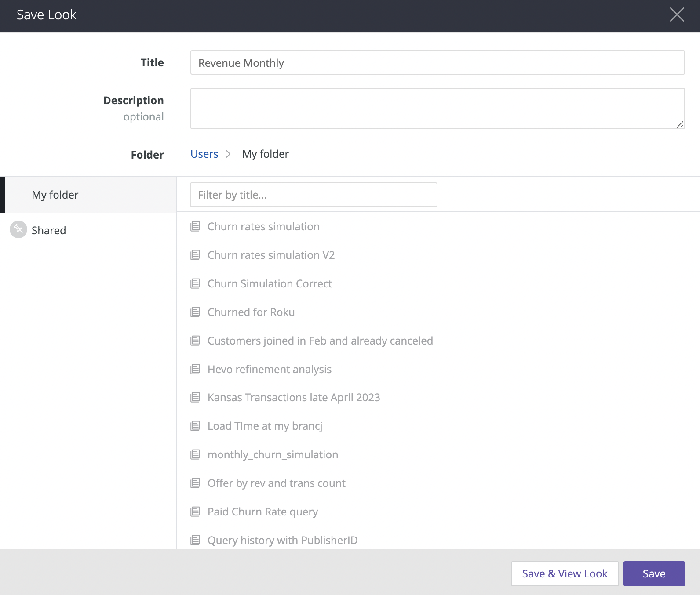Select Churned for Roku title
Viewport: 700px width, 595px height.
(251, 312)
